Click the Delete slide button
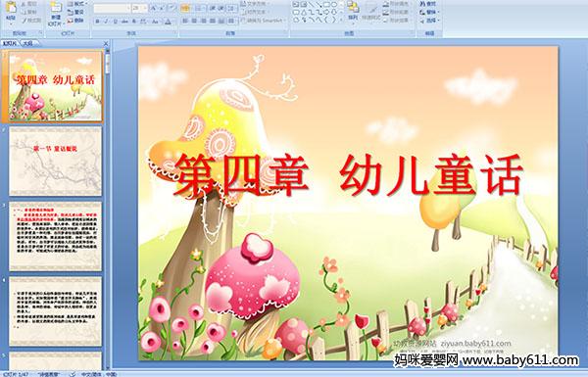 (x=75, y=21)
